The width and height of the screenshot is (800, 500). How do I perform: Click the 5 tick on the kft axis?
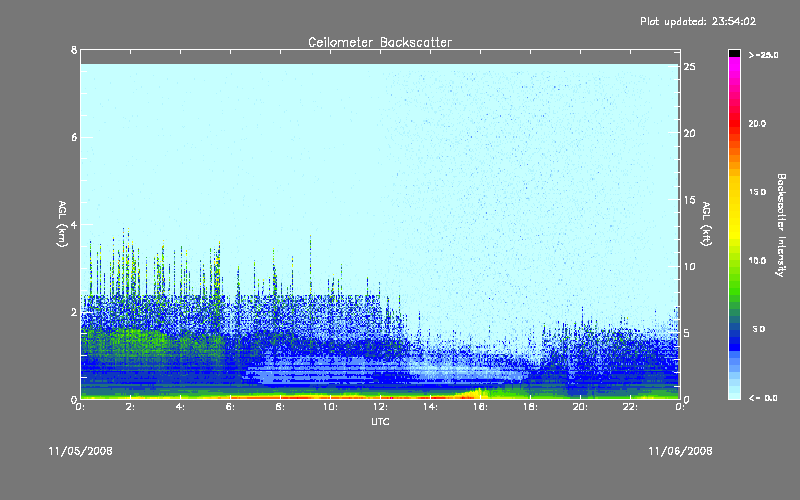pos(687,333)
